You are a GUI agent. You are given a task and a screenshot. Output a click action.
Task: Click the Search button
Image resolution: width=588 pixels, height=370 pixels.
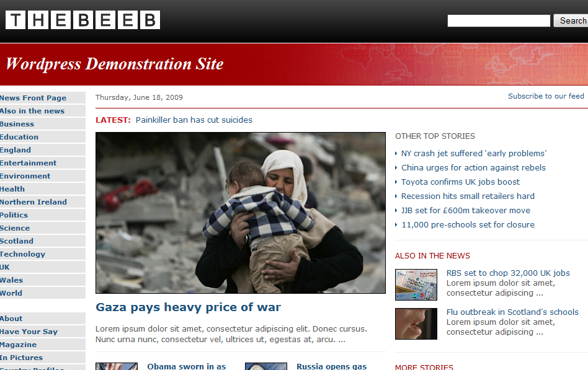click(x=571, y=20)
